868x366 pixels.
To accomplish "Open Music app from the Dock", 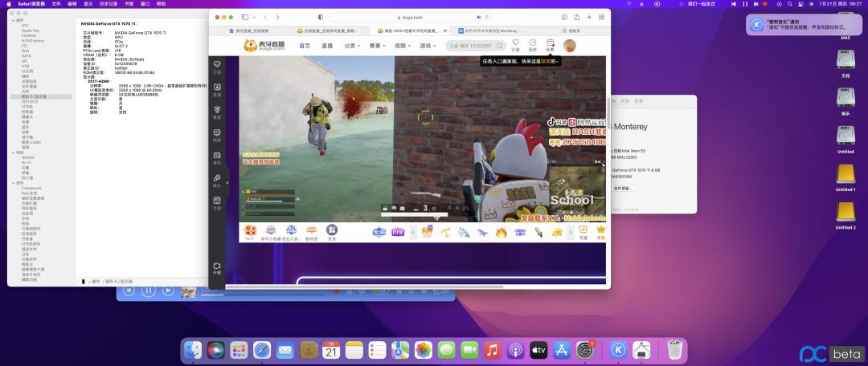I will coord(492,350).
